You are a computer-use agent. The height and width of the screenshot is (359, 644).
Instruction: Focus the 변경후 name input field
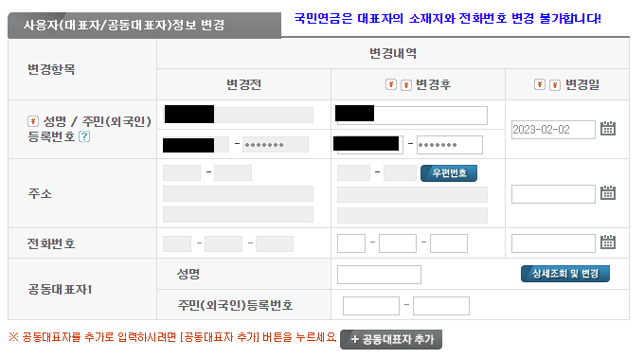point(412,116)
